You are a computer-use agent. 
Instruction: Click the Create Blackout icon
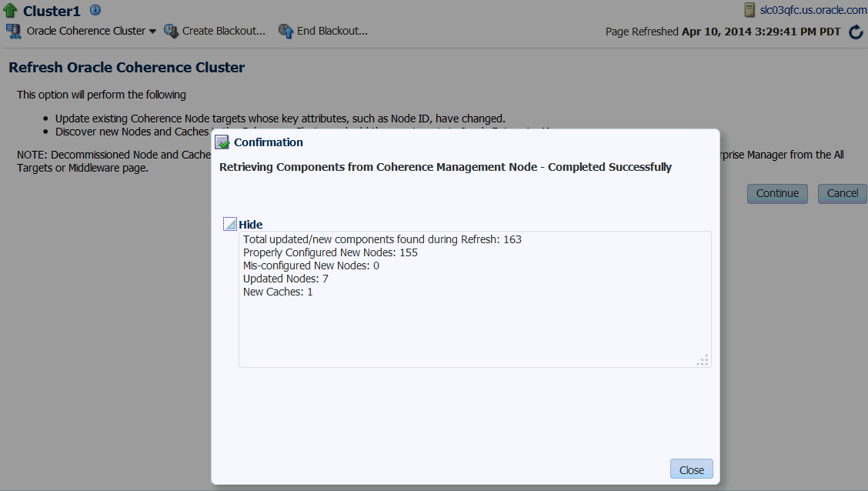point(171,31)
